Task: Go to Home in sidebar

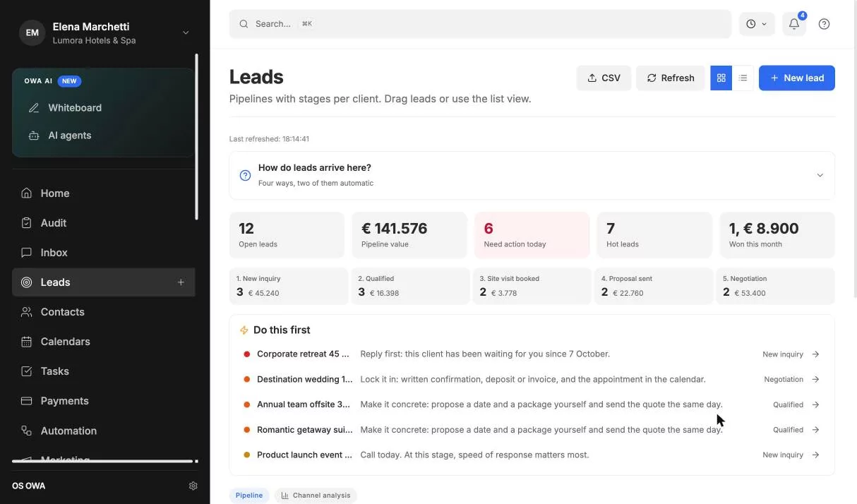Action: [103, 193]
